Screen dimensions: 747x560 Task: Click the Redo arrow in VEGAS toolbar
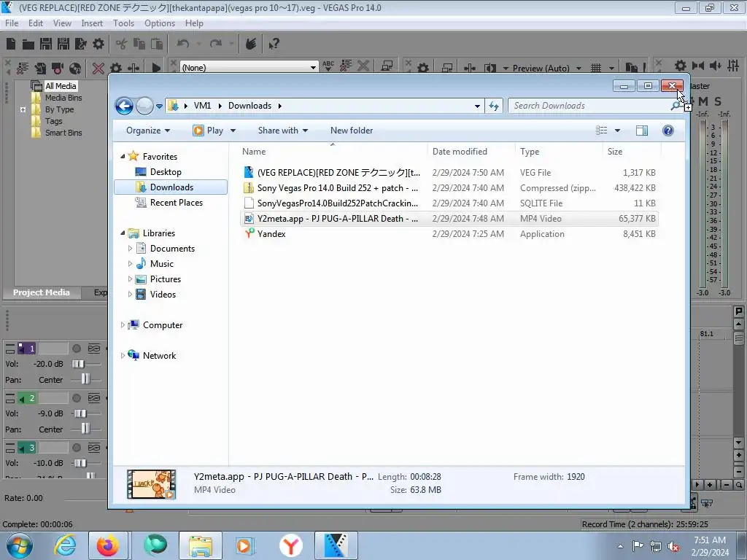point(216,44)
